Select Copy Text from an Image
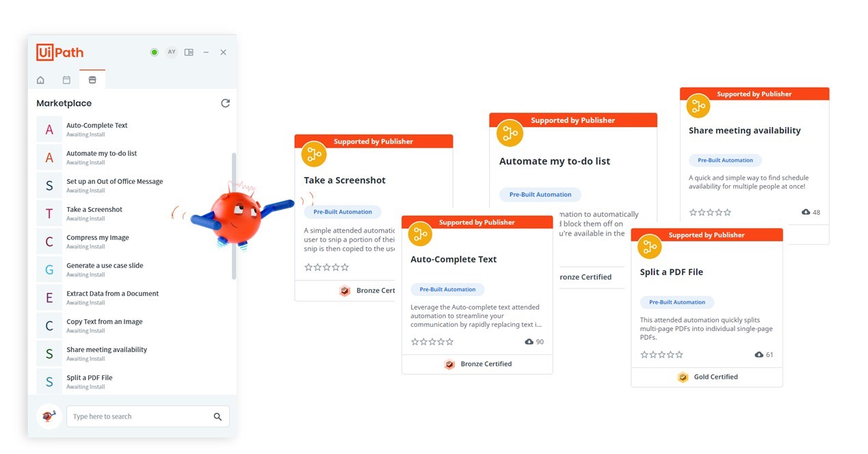This screenshot has height=454, width=868. pyautogui.click(x=133, y=325)
